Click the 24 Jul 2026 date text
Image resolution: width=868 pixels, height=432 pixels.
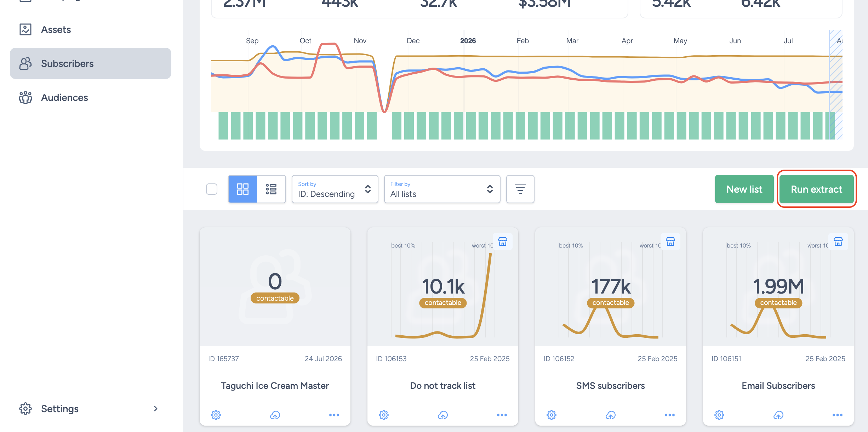323,359
